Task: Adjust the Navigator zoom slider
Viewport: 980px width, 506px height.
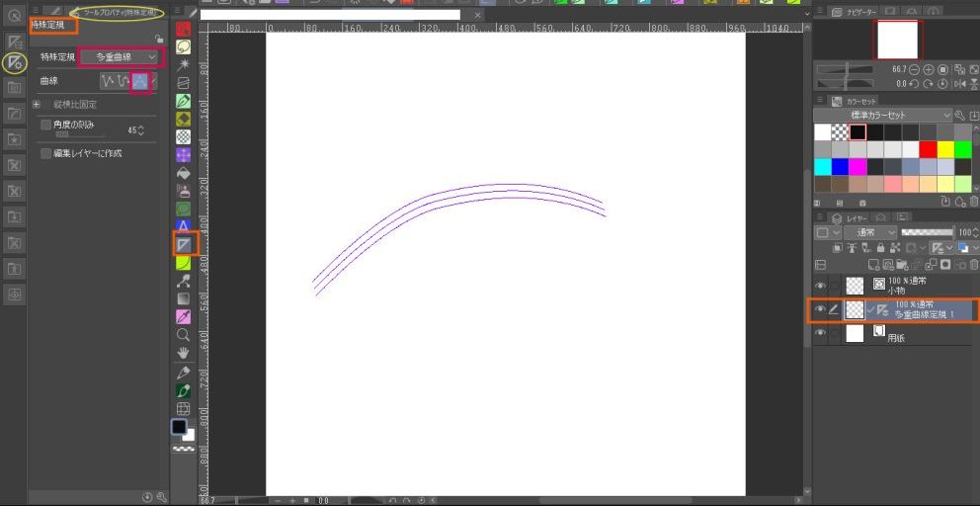Action: [x=845, y=69]
